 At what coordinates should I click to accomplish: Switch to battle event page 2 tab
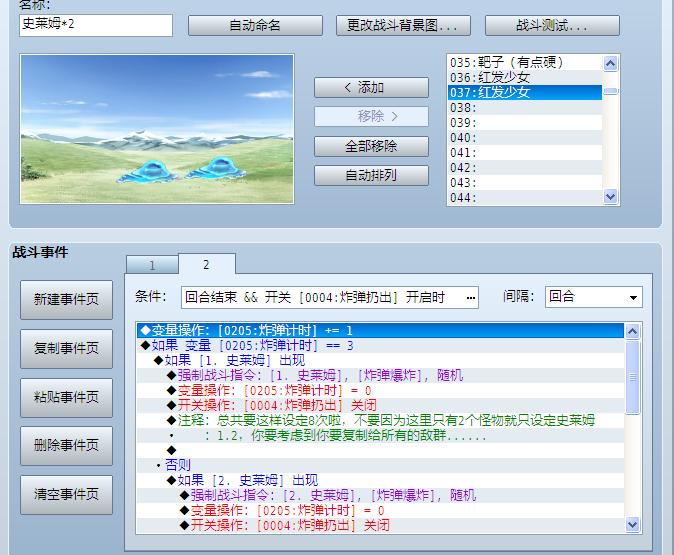207,264
